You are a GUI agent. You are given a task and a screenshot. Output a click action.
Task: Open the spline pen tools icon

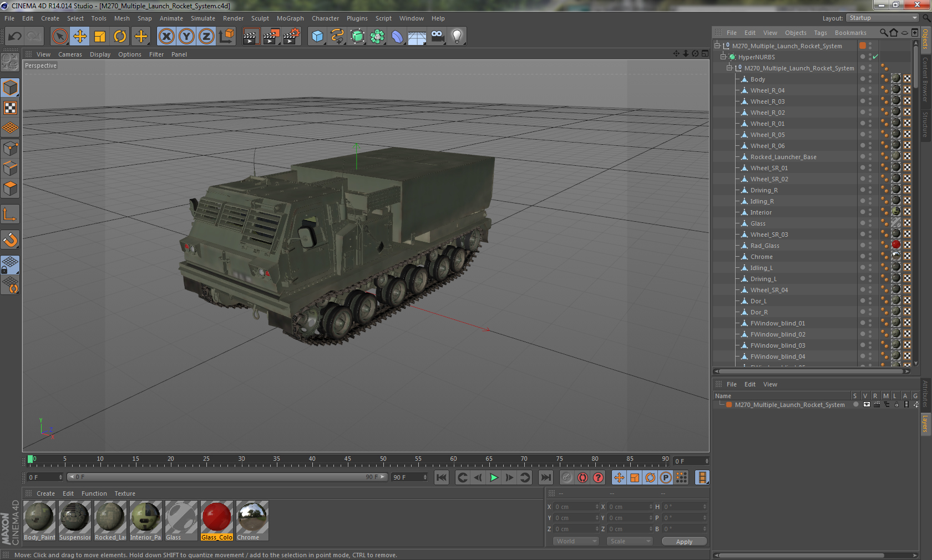point(337,37)
